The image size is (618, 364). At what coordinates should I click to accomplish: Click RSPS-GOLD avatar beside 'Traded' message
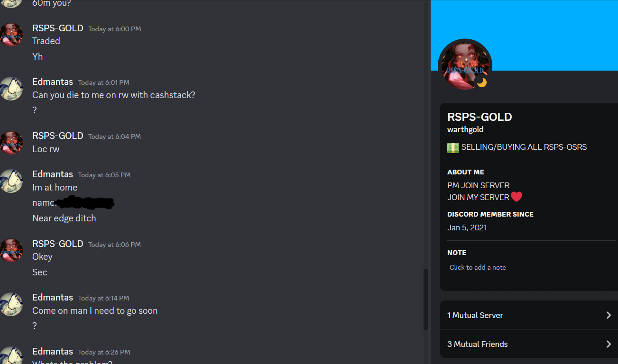click(11, 35)
